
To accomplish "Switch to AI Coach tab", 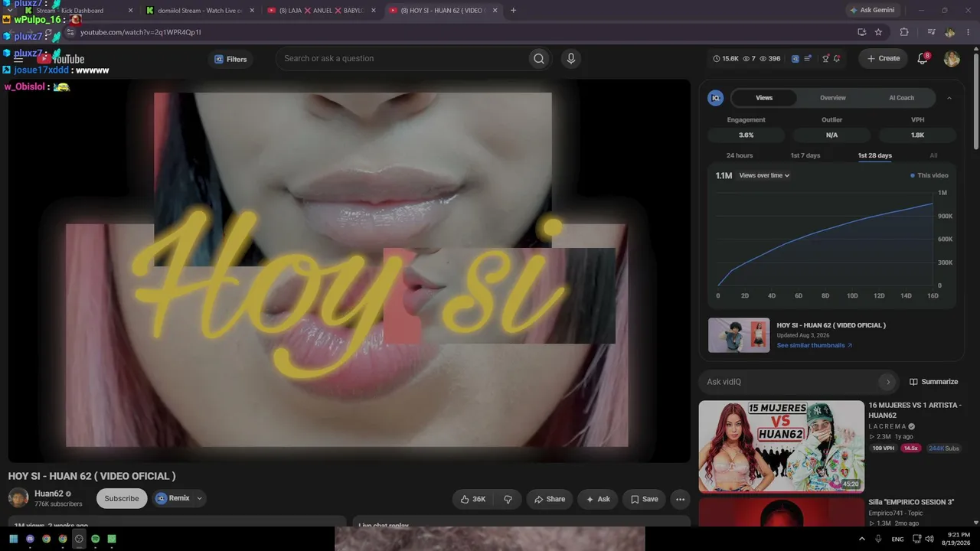I will (x=901, y=98).
